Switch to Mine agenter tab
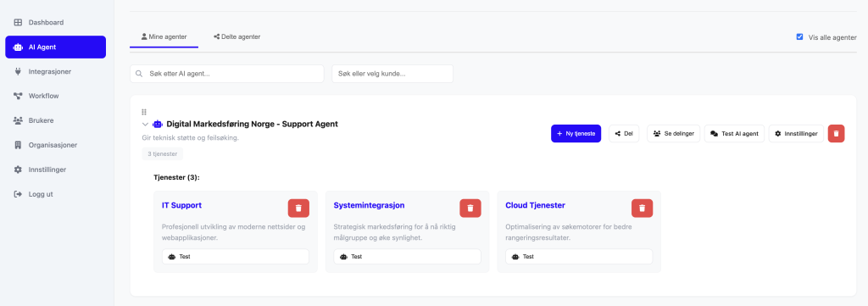This screenshot has height=306, width=868. click(164, 37)
